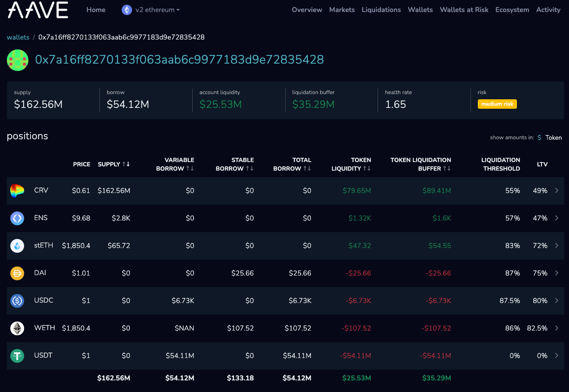
Task: Click the $0.61 CRV price cell
Action: coord(81,191)
